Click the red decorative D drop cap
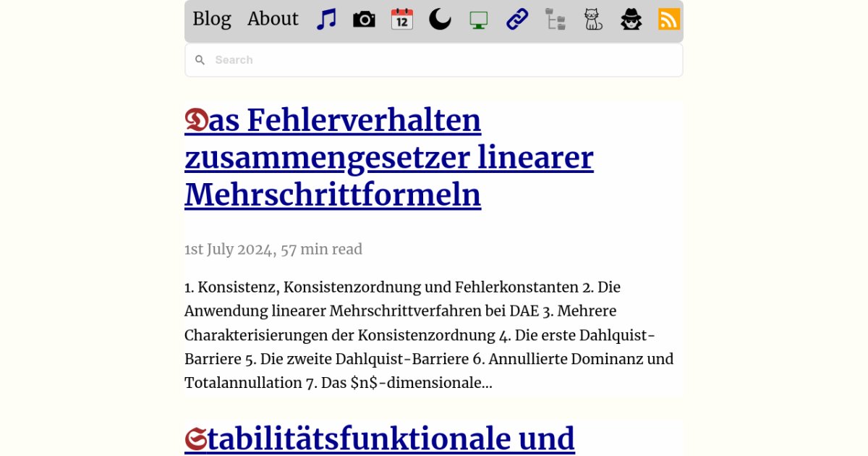 (x=195, y=120)
